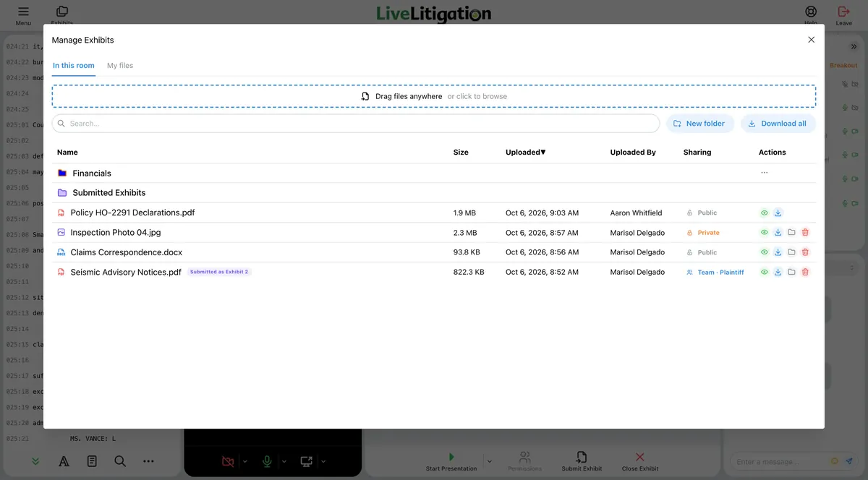Toggle the camera off icon

click(228, 461)
